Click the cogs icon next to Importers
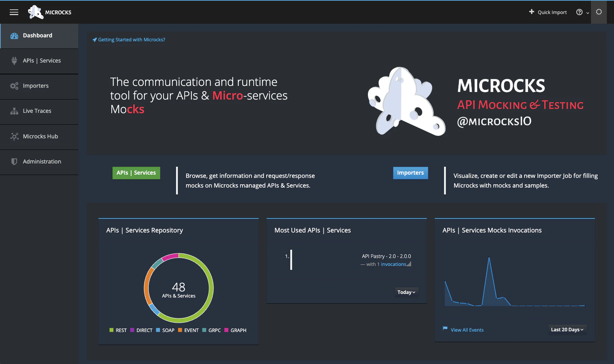 click(14, 86)
